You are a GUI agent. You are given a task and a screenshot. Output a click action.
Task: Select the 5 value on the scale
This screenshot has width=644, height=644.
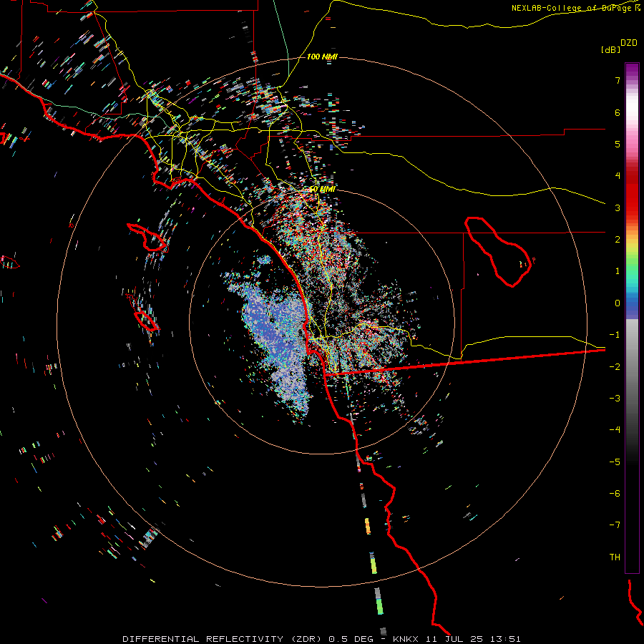(618, 144)
